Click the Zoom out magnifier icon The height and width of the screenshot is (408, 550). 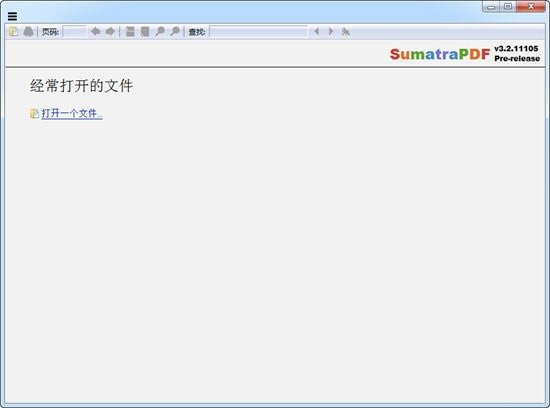160,32
